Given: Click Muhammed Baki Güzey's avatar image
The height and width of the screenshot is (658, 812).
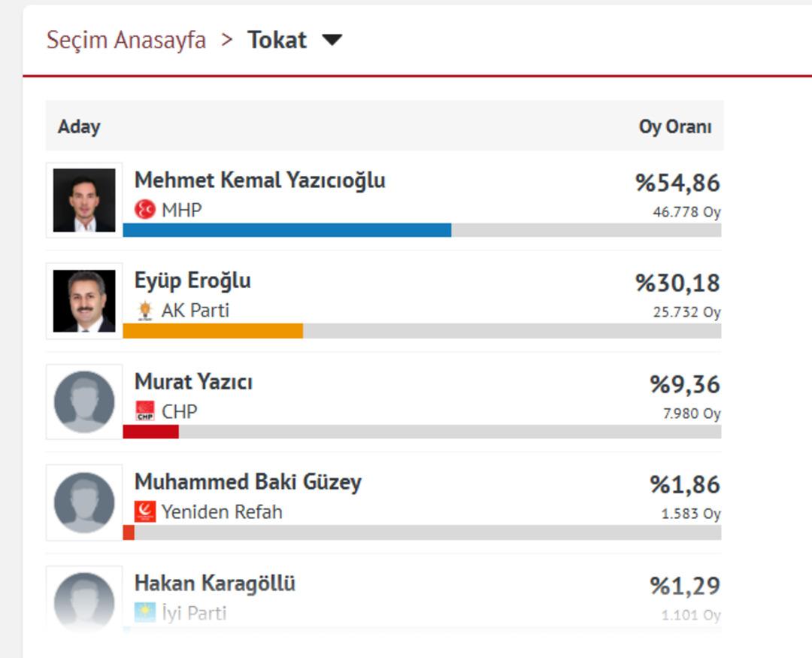Looking at the screenshot, I should (x=84, y=501).
